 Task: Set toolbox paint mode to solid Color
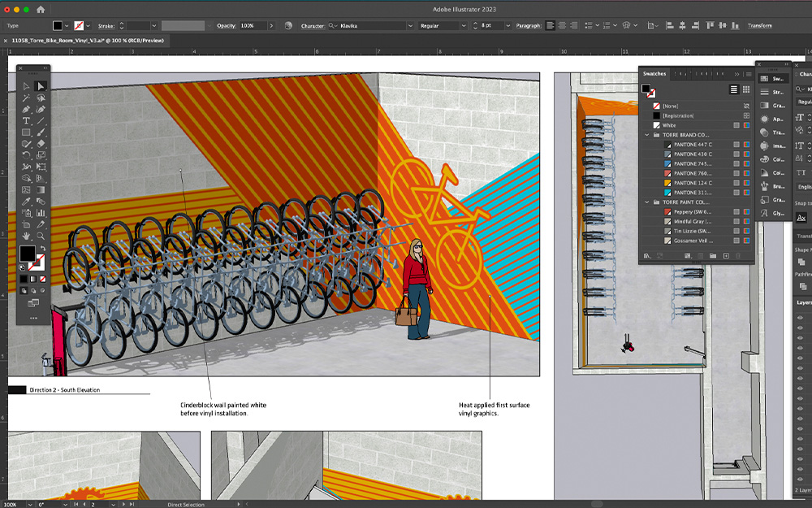click(24, 279)
